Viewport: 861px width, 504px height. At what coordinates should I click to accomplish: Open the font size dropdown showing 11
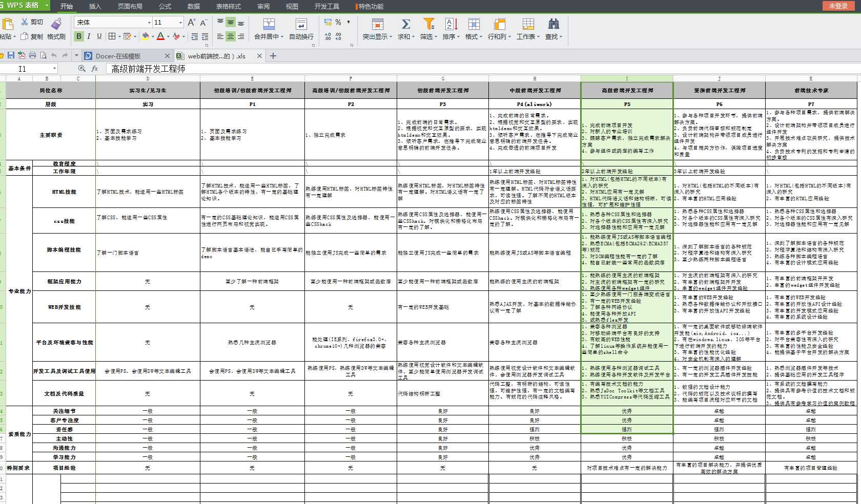pyautogui.click(x=180, y=23)
